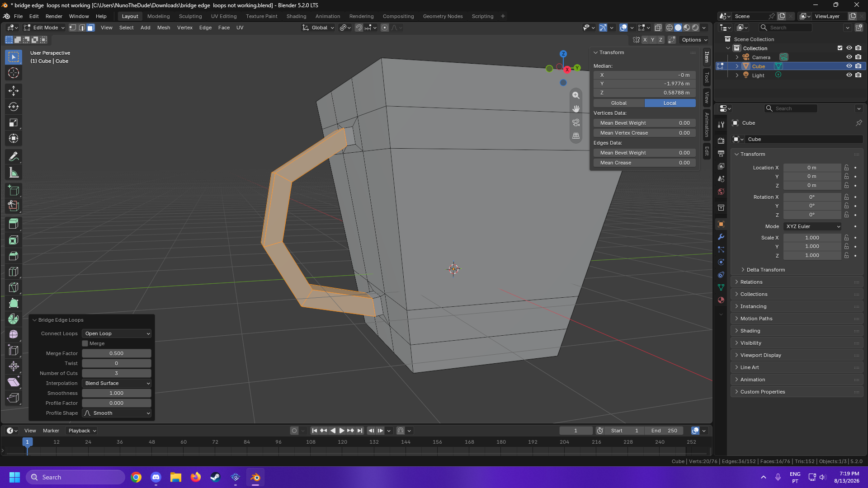Select the Poly Build tool

click(14, 303)
